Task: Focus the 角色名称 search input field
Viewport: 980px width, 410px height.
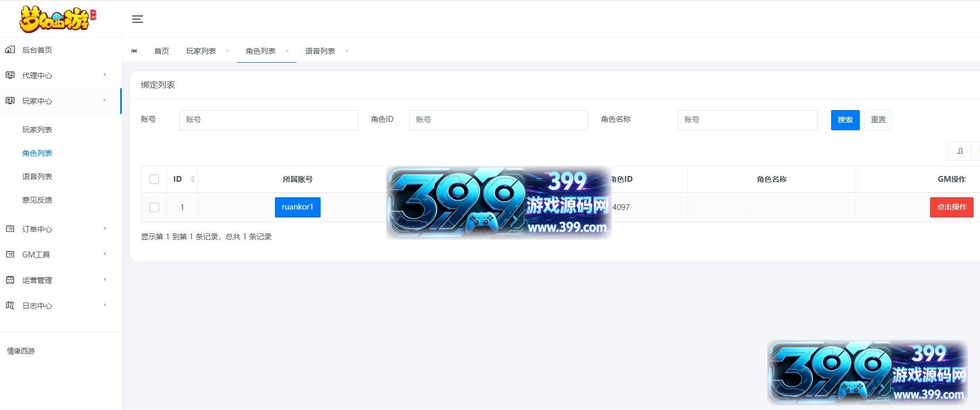Action: coord(748,120)
